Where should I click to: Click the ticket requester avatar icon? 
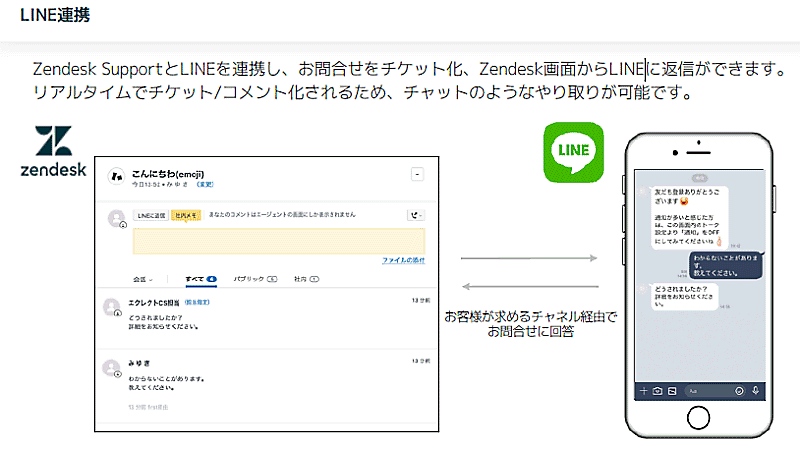(117, 174)
